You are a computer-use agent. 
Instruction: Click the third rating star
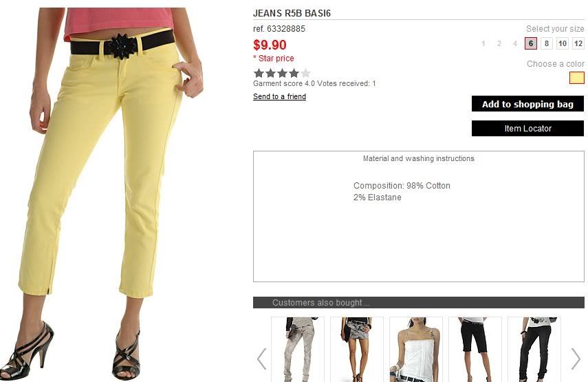[283, 73]
